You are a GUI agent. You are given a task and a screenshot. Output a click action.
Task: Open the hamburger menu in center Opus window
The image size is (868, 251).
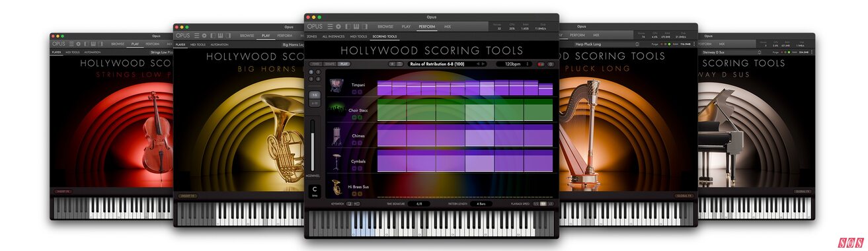click(x=330, y=26)
